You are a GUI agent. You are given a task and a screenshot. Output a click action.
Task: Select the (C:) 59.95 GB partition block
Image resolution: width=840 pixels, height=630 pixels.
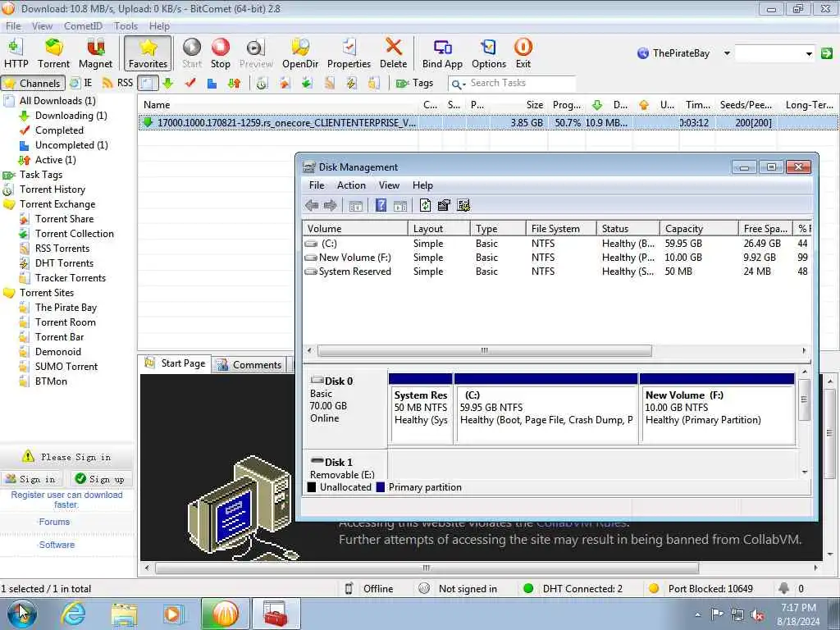pos(546,409)
